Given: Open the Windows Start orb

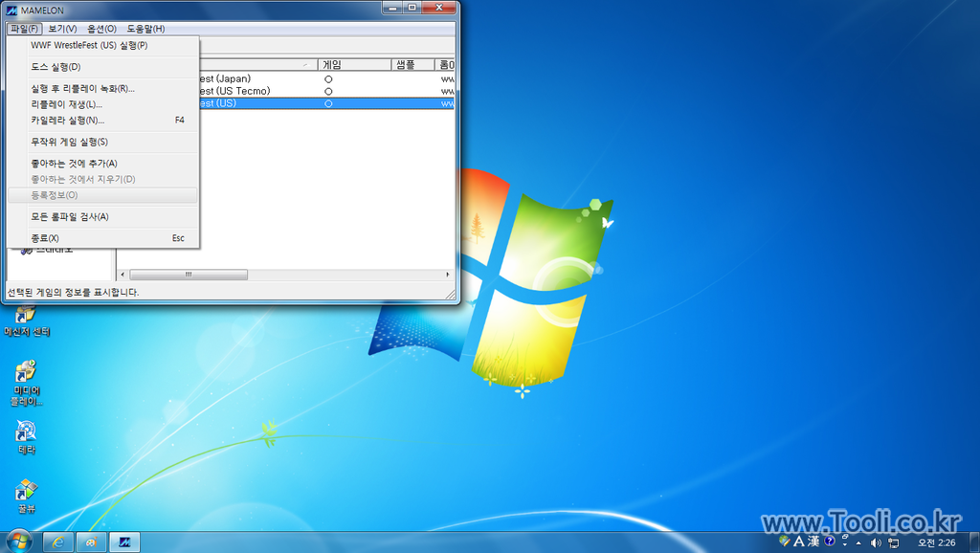Looking at the screenshot, I should tap(18, 542).
